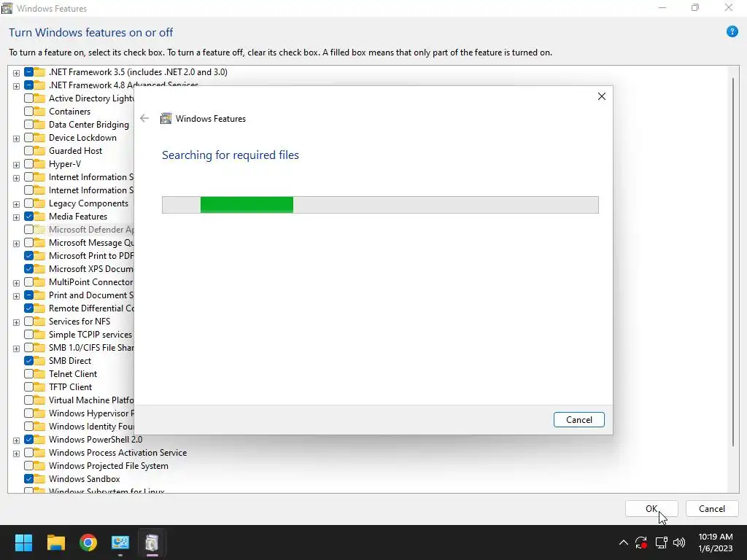This screenshot has height=560, width=747.
Task: Click OK in the Windows Features window
Action: pyautogui.click(x=651, y=508)
